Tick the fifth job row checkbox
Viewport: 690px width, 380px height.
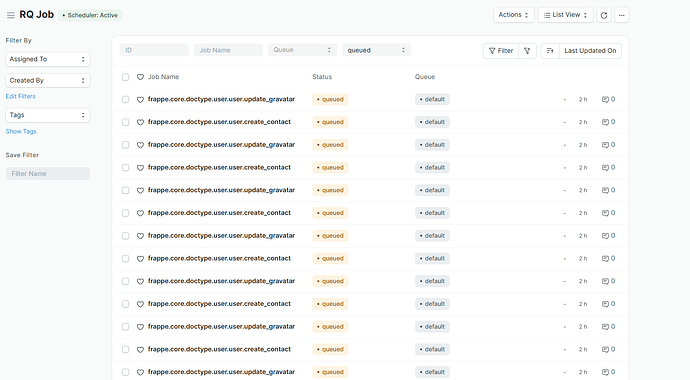point(125,190)
